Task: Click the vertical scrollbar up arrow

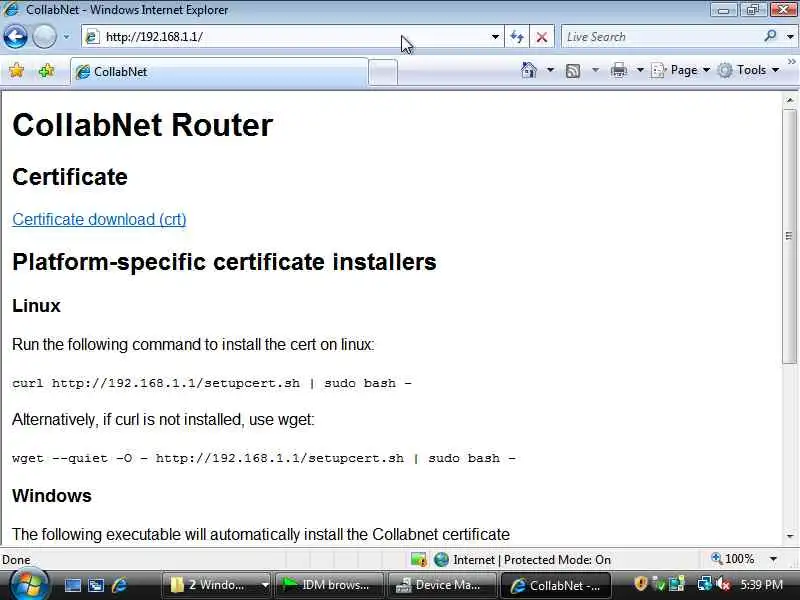Action: [x=790, y=101]
